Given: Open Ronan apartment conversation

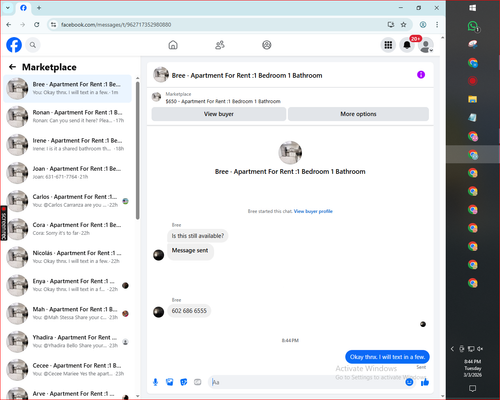Looking at the screenshot, I should [68, 116].
